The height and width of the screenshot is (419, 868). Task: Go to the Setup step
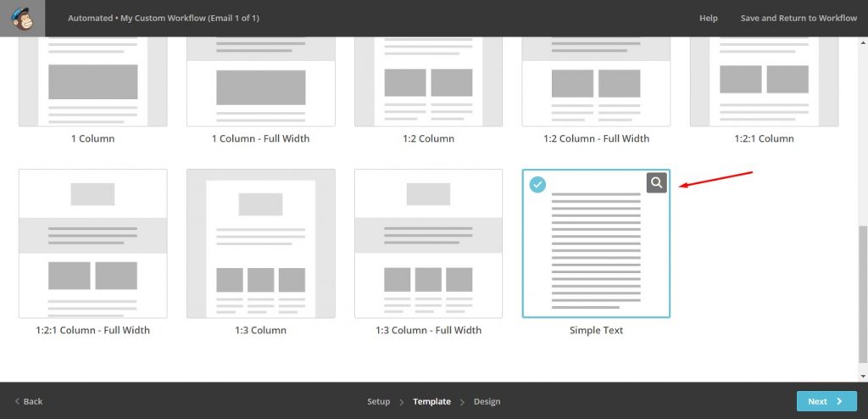[x=378, y=401]
